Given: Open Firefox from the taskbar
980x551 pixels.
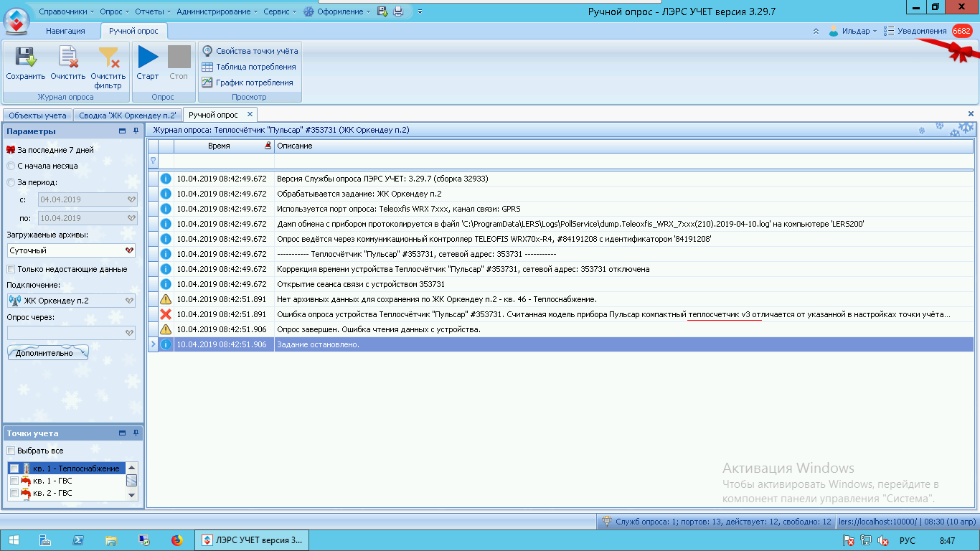Looking at the screenshot, I should pos(177,540).
